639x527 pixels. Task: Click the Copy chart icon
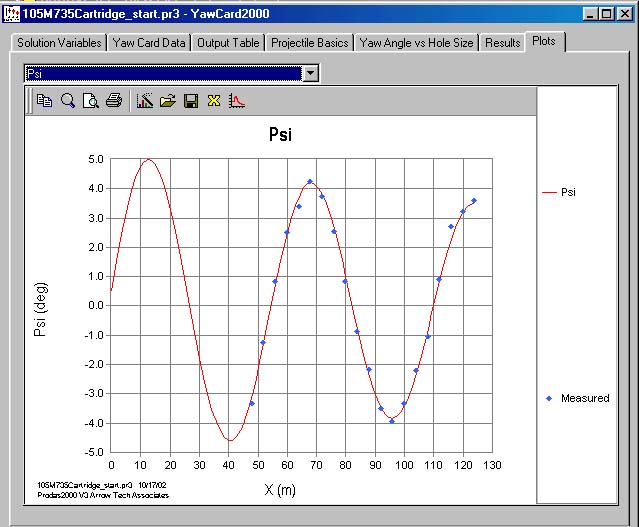pos(45,101)
